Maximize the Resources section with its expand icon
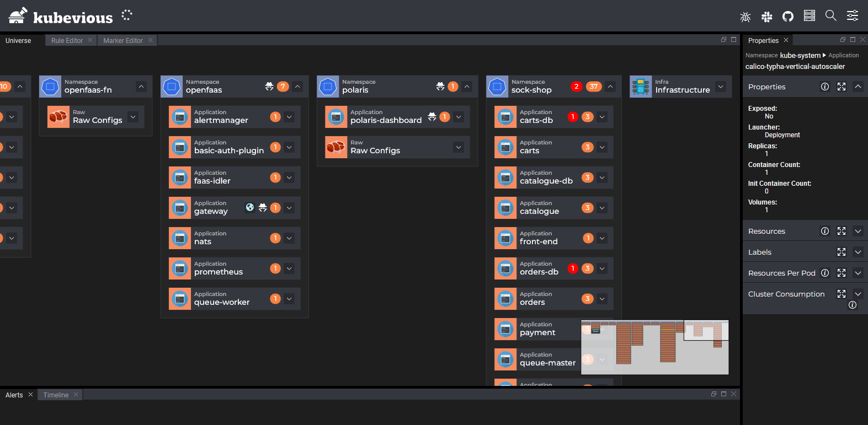868x425 pixels. click(842, 231)
